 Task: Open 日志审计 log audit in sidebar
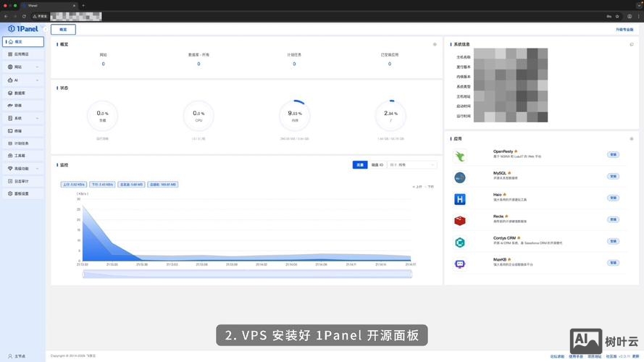23,181
